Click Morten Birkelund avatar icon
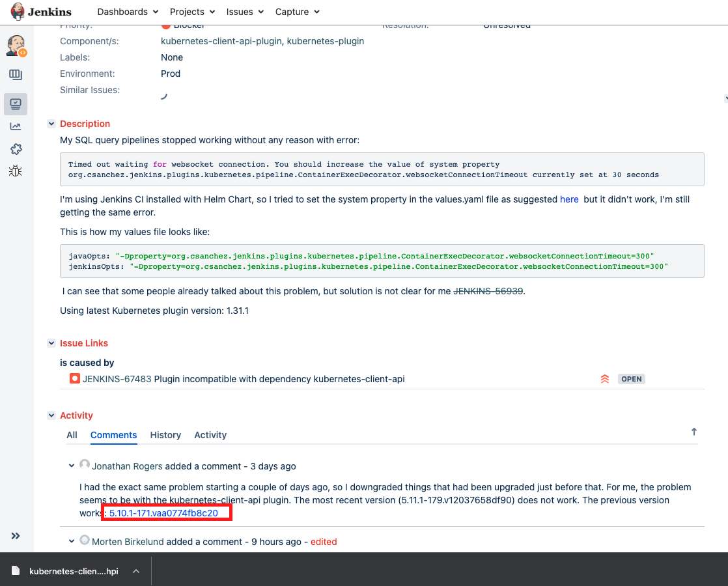The width and height of the screenshot is (728, 586). [85, 540]
